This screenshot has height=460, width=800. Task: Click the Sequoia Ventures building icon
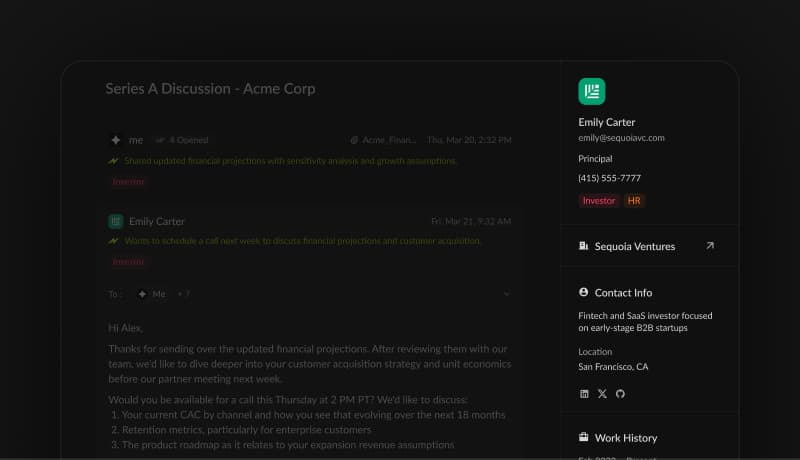coord(584,246)
